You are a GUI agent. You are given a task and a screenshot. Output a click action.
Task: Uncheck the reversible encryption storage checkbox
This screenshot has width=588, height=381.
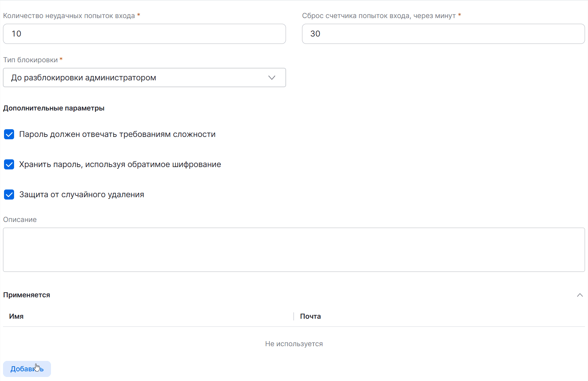pos(9,164)
